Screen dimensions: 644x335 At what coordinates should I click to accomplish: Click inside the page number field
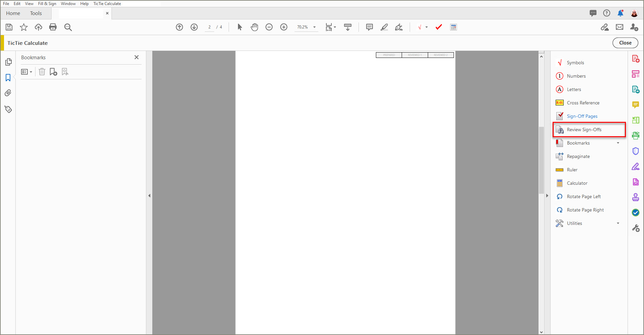(210, 27)
